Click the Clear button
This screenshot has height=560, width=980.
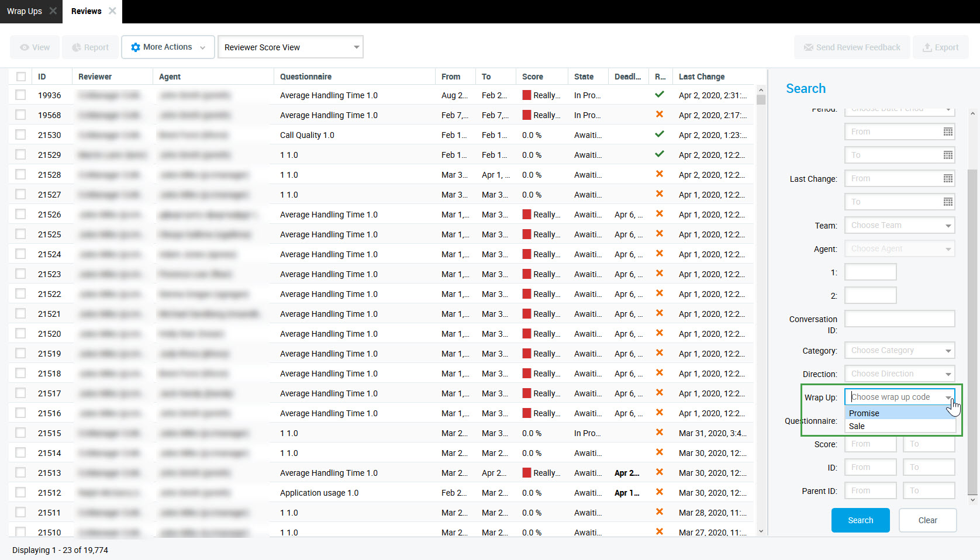[x=927, y=520]
